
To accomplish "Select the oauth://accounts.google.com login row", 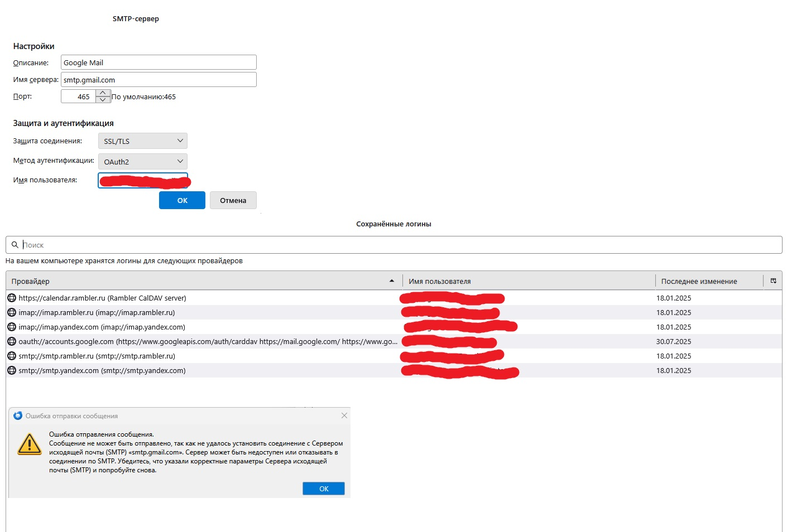I will [394, 341].
